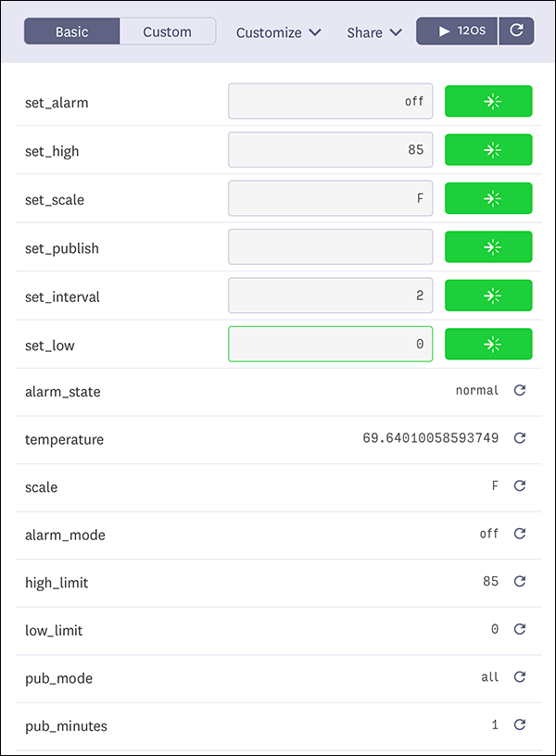Reload the pub_minutes value

pyautogui.click(x=520, y=725)
